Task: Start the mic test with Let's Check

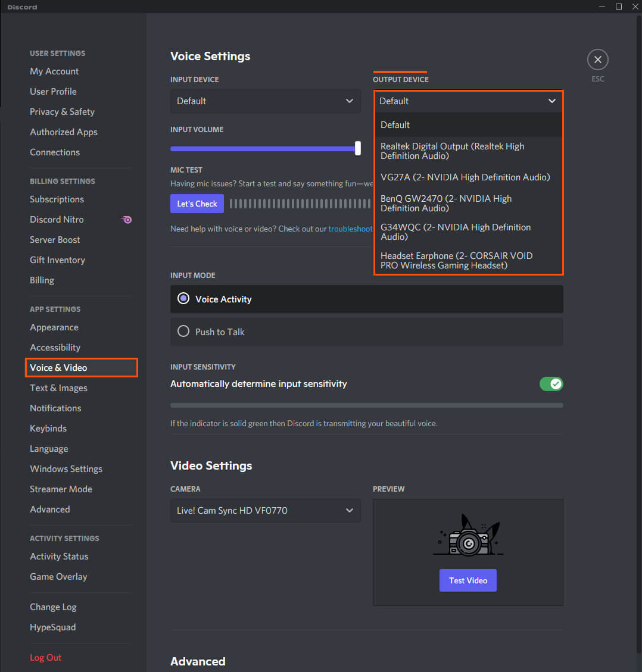Action: click(197, 204)
